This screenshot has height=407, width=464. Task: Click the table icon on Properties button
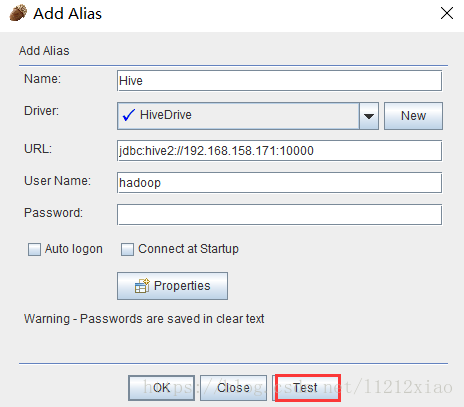coord(142,286)
